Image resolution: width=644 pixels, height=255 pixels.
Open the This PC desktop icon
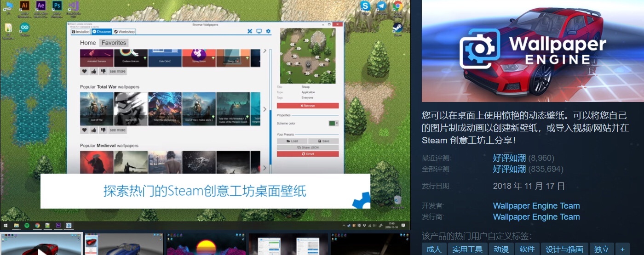click(x=8, y=8)
